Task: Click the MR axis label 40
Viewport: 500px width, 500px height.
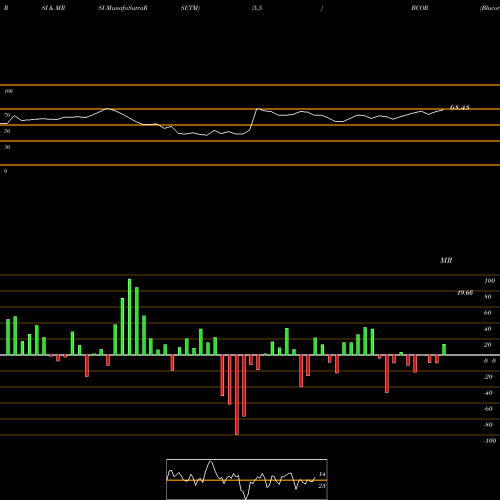Action: pos(488,329)
